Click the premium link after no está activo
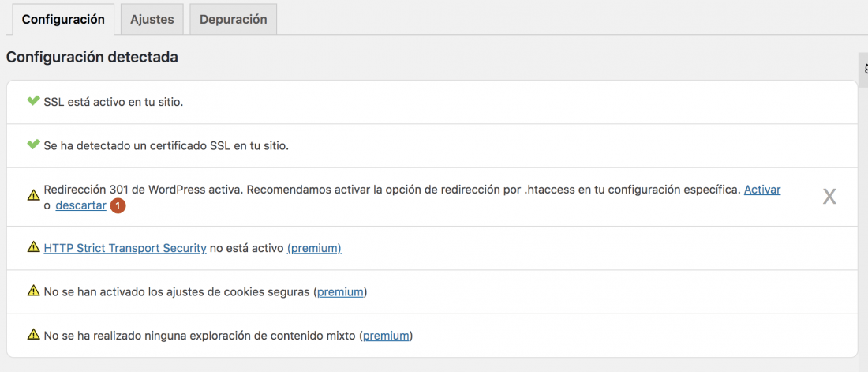Screen dimensions: 868x372 [314, 248]
